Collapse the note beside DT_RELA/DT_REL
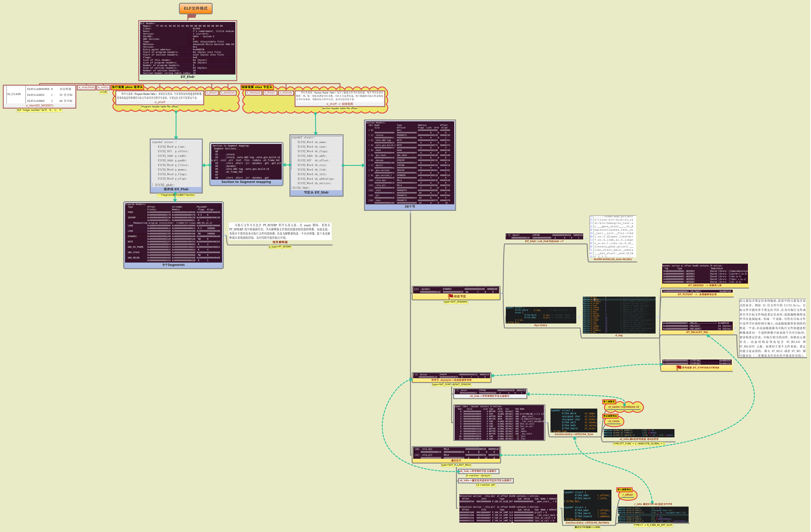The image size is (811, 532). pyautogui.click(x=735, y=328)
